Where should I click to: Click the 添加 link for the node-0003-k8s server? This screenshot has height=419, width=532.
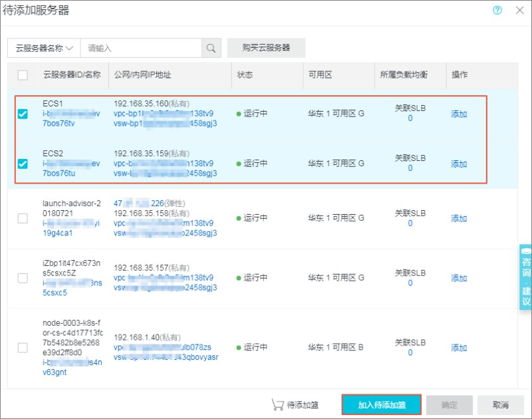click(x=459, y=348)
